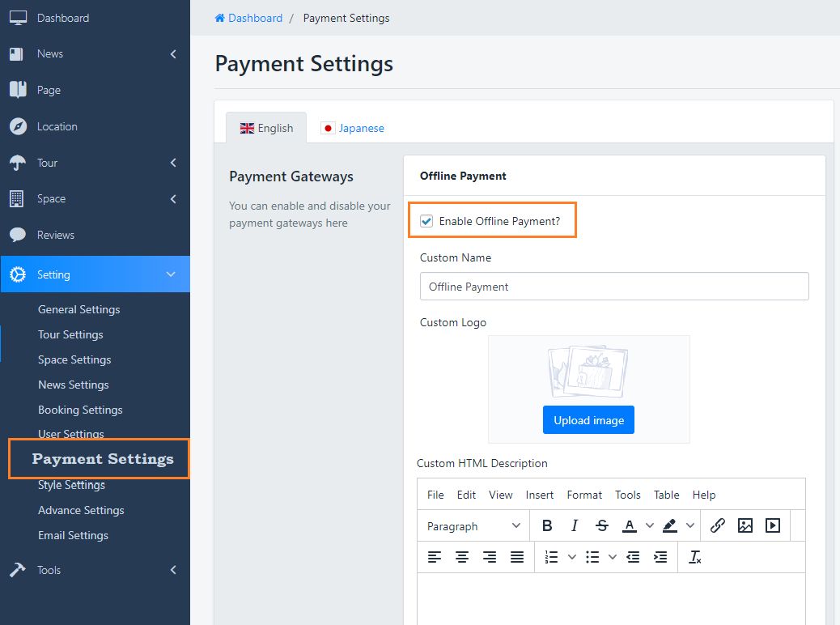Click the Bold formatting icon

tap(547, 526)
